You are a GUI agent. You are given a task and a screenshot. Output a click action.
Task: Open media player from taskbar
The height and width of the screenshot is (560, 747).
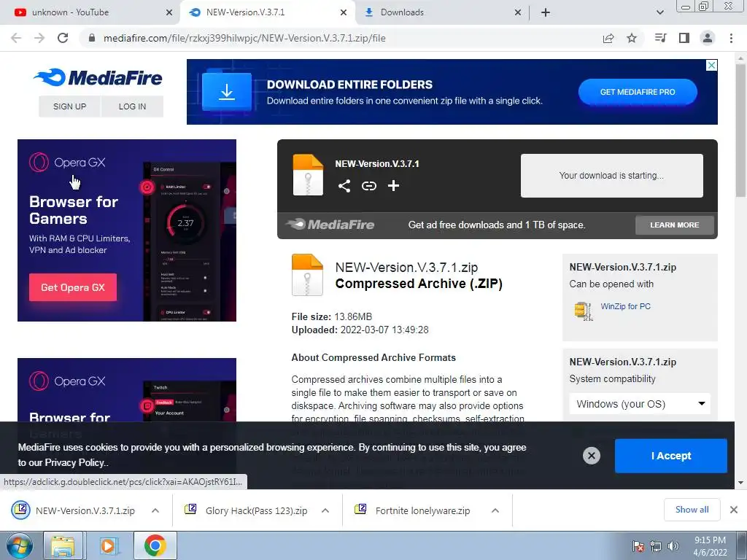tap(109, 545)
